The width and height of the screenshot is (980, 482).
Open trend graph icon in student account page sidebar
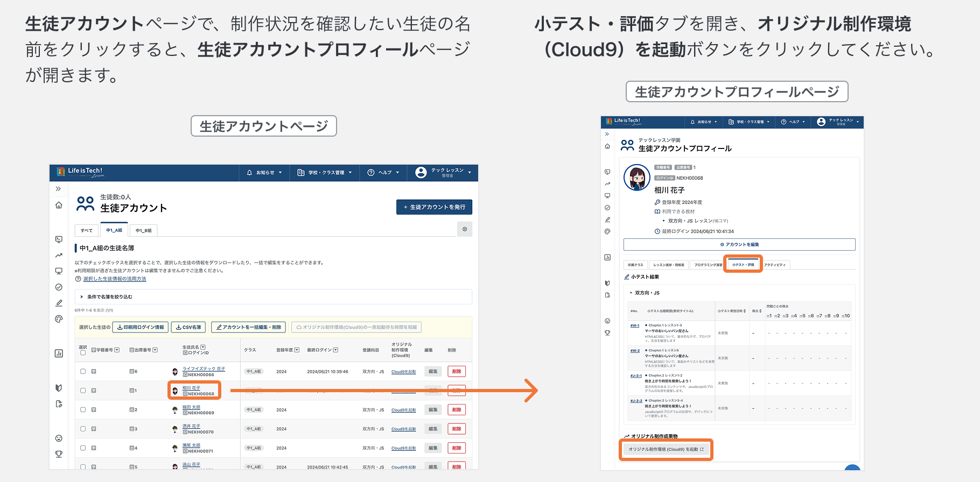59,256
